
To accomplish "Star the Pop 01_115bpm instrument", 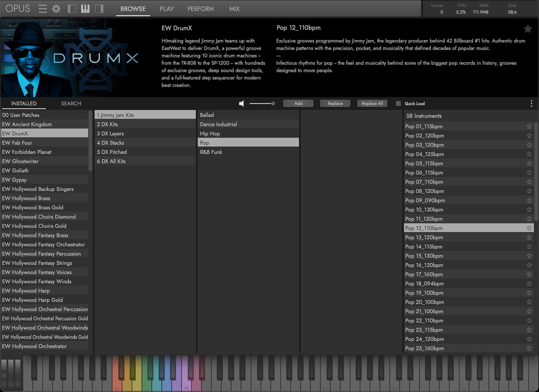I will pyautogui.click(x=529, y=127).
